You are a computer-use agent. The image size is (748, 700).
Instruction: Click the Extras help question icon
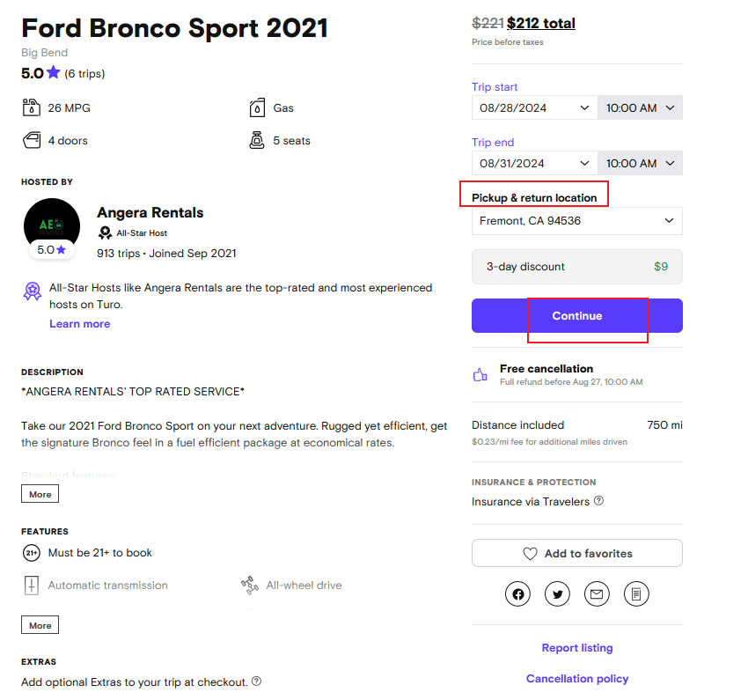click(256, 682)
